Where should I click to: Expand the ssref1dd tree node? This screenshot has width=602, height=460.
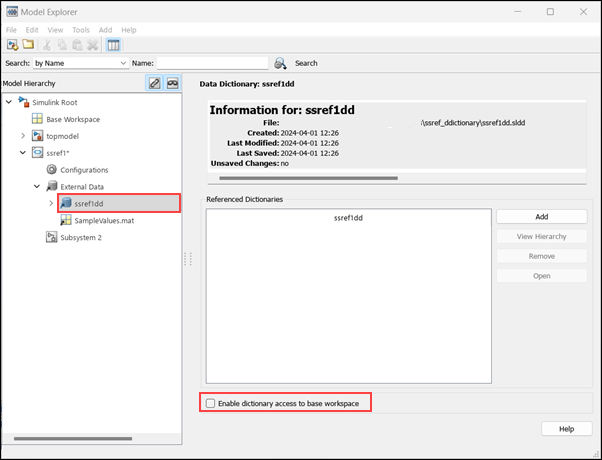coord(51,203)
